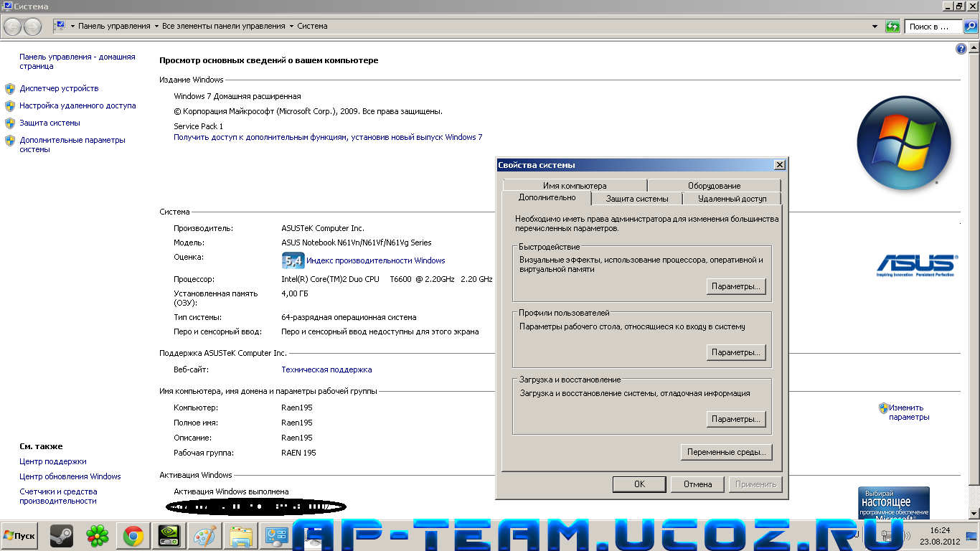Open the NVIDIA taskbar application
Image resolution: width=980 pixels, height=551 pixels.
(x=169, y=536)
